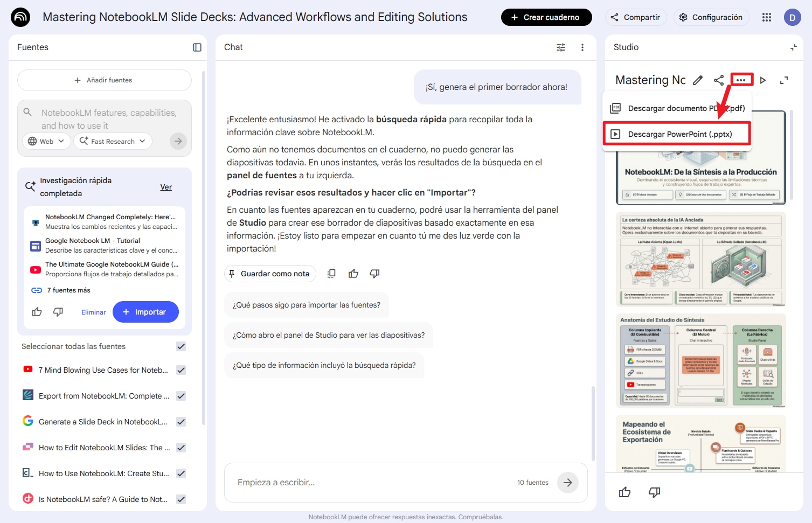Click the Chat panel scrollbar
Screen dimensions: 812x523
click(x=593, y=423)
